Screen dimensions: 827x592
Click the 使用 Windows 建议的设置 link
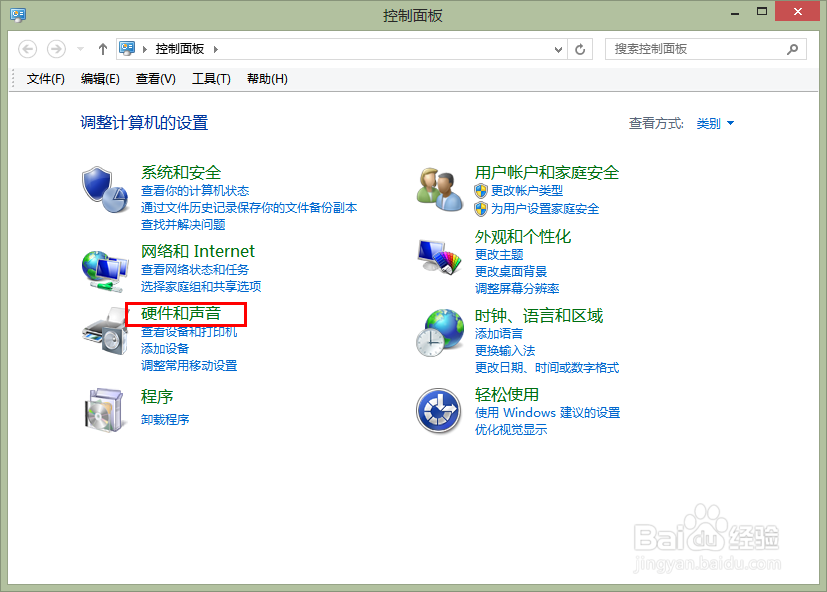tap(547, 413)
